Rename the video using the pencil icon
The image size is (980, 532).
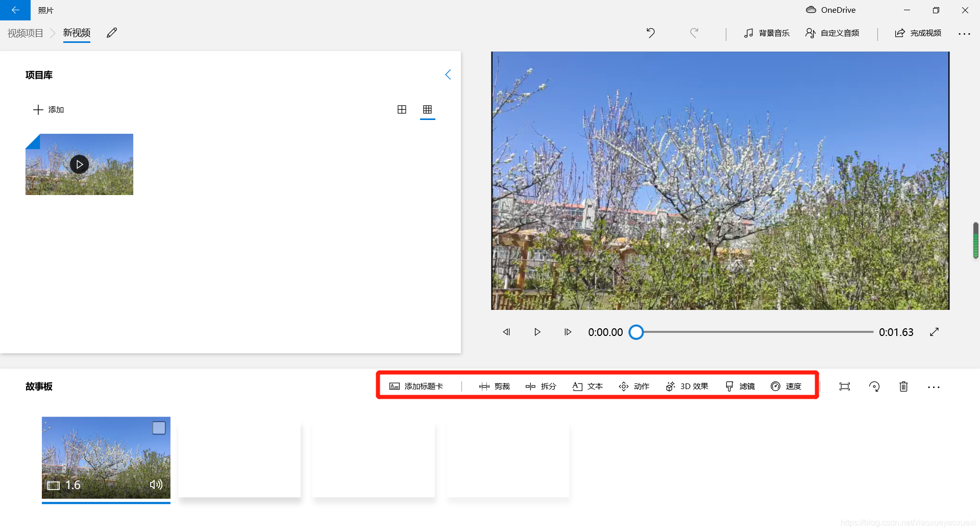point(112,33)
